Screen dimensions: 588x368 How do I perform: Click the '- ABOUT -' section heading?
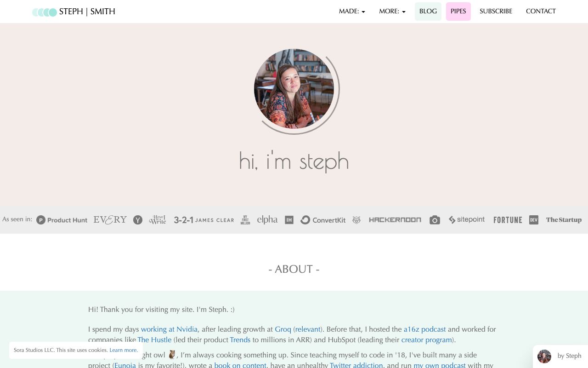click(294, 269)
